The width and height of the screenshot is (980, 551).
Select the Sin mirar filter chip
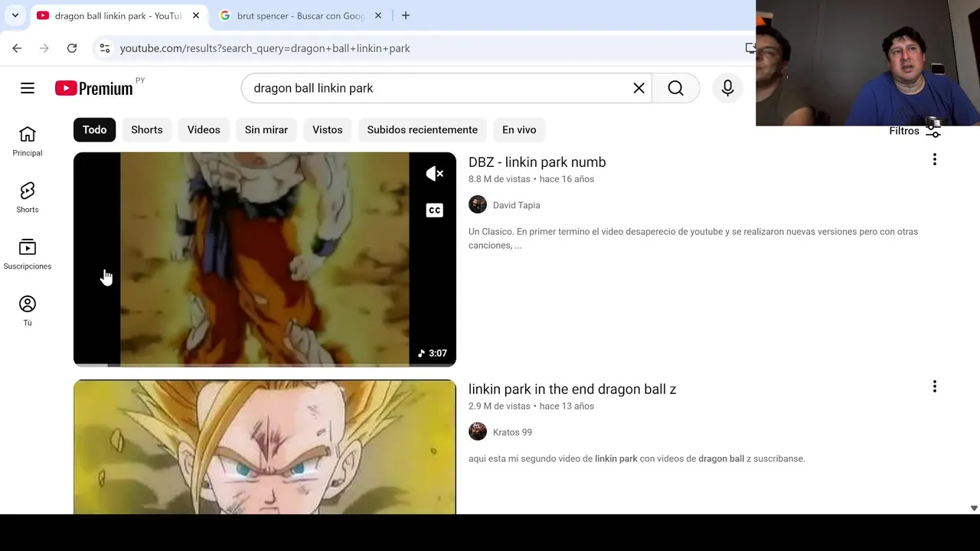click(x=266, y=129)
